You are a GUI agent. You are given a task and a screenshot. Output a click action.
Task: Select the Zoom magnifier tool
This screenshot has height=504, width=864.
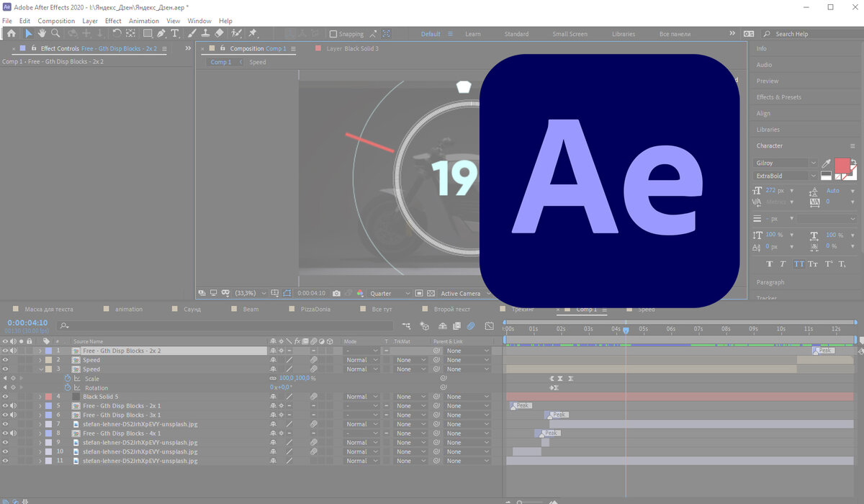click(x=56, y=33)
